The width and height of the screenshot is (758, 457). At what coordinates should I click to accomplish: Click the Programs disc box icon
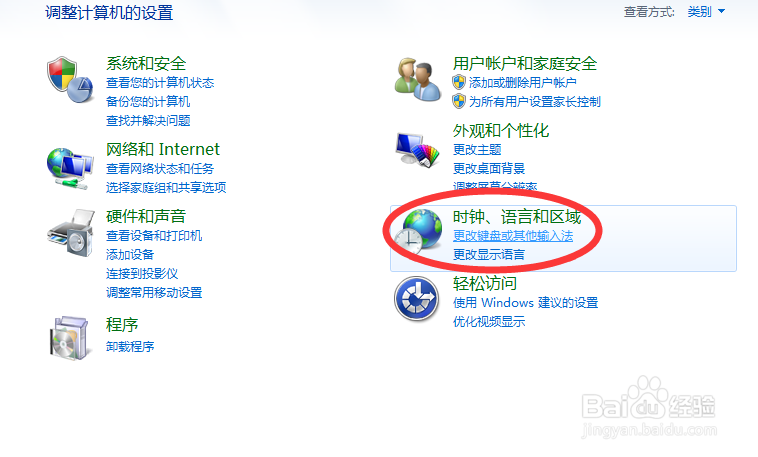pyautogui.click(x=69, y=338)
